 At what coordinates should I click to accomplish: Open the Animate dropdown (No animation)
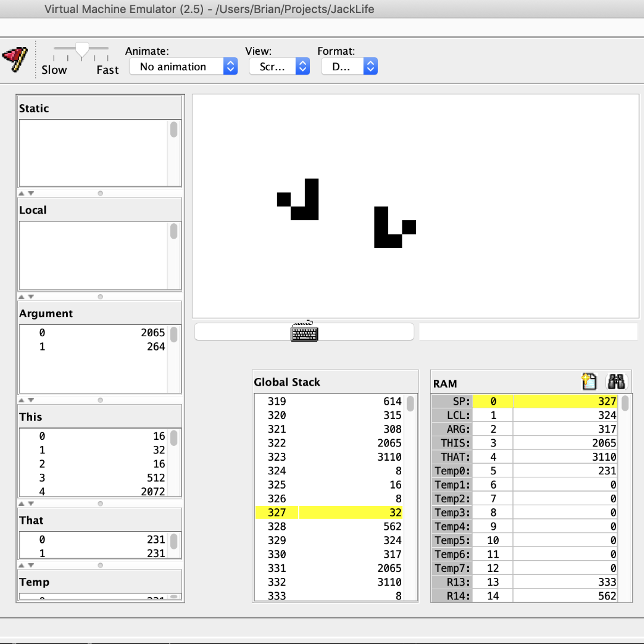(183, 67)
